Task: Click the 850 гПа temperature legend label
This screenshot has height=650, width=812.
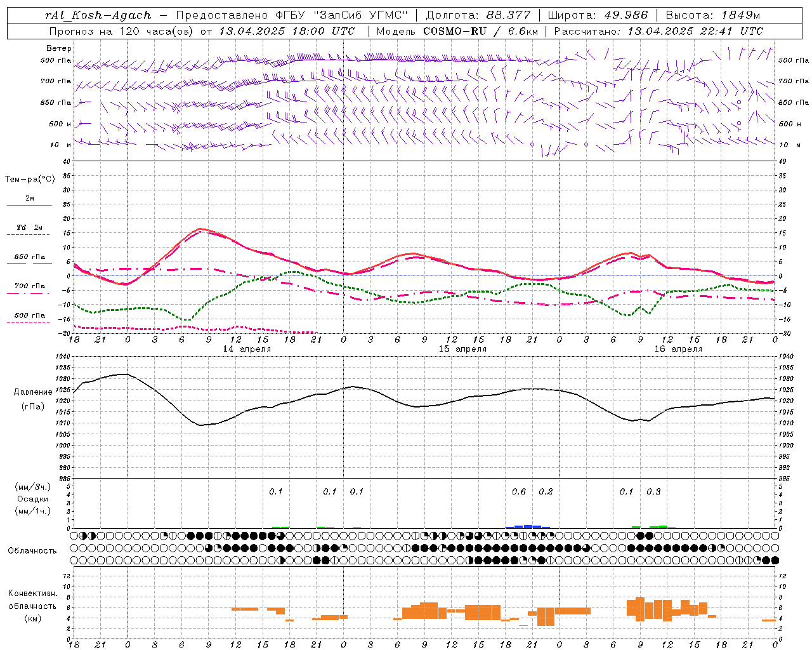Action: coord(30,257)
